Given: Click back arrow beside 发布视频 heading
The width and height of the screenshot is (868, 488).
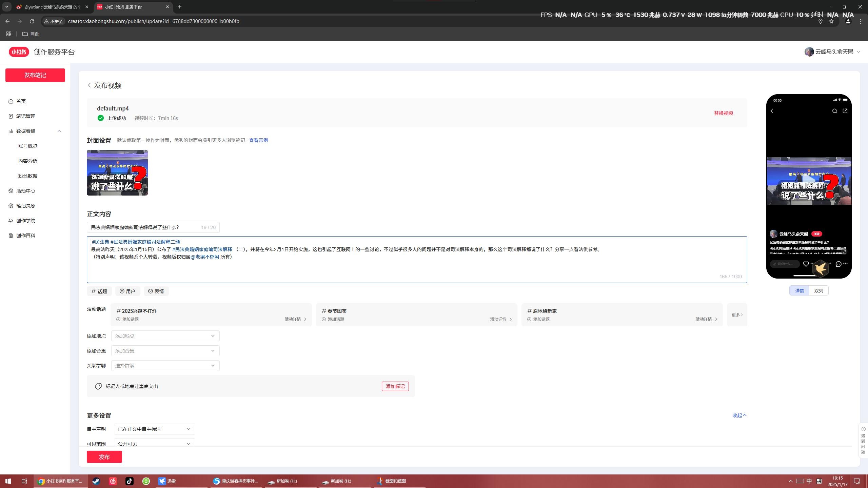Looking at the screenshot, I should coord(90,85).
